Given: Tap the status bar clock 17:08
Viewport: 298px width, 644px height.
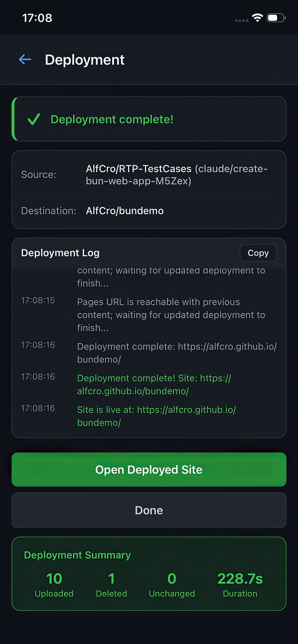Looking at the screenshot, I should 37,18.
